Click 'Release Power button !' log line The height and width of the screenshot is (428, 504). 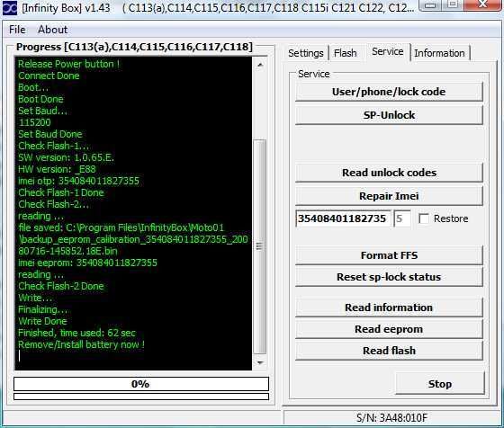coord(68,64)
